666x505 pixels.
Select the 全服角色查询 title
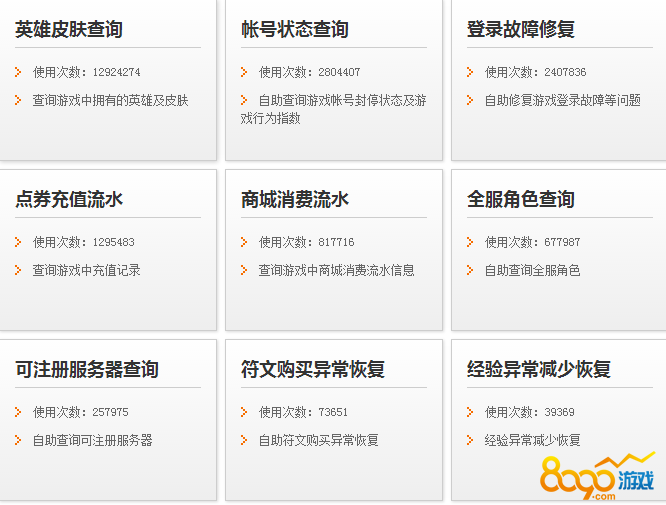tap(521, 200)
